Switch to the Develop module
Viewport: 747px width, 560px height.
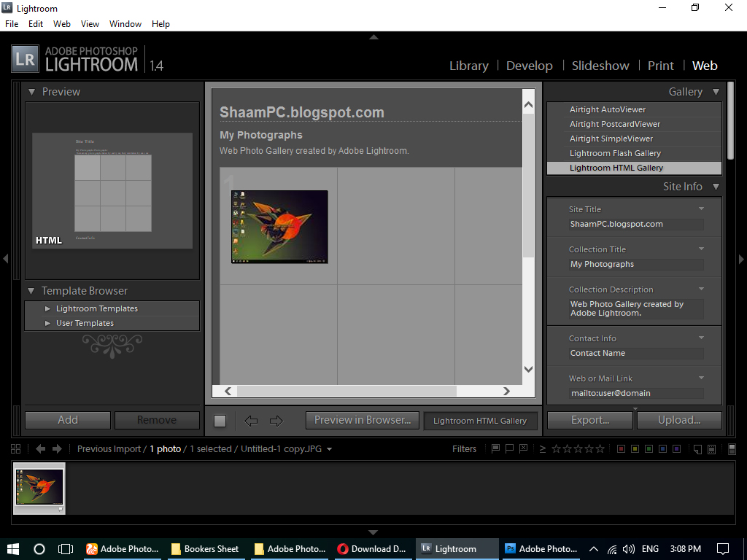click(530, 66)
